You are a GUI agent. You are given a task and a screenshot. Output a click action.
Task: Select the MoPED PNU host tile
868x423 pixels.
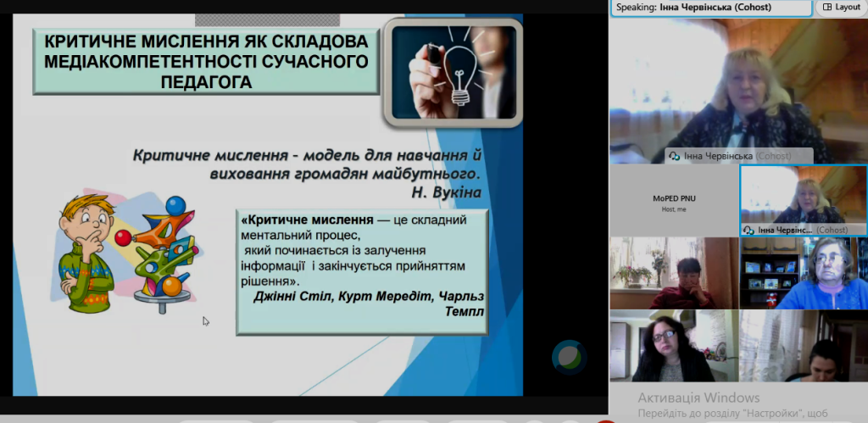674,201
